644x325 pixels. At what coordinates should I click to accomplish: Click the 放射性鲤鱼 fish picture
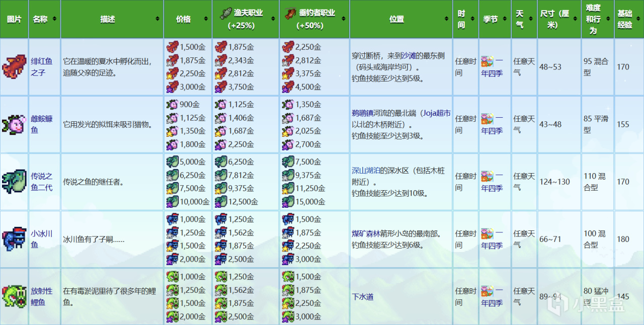tap(14, 296)
